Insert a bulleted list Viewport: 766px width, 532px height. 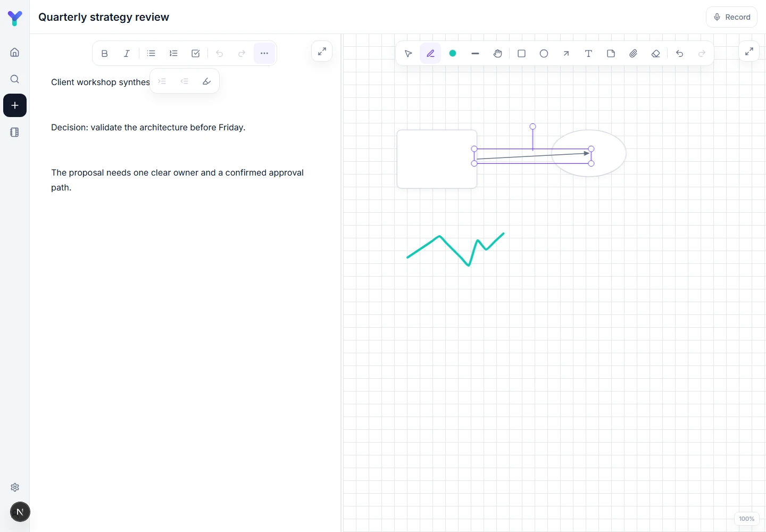pos(151,53)
